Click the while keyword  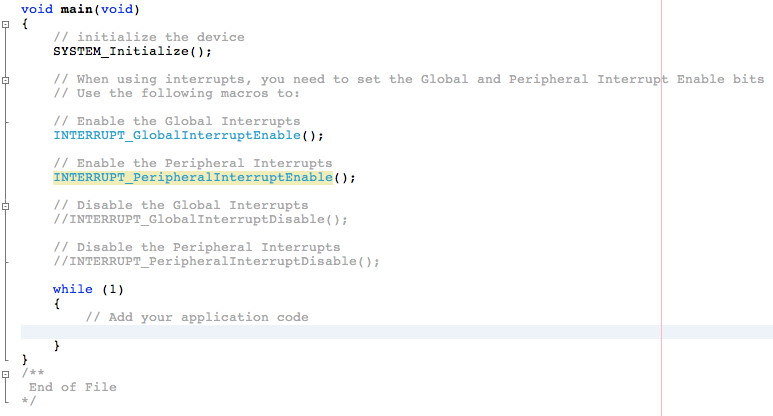[x=72, y=289]
